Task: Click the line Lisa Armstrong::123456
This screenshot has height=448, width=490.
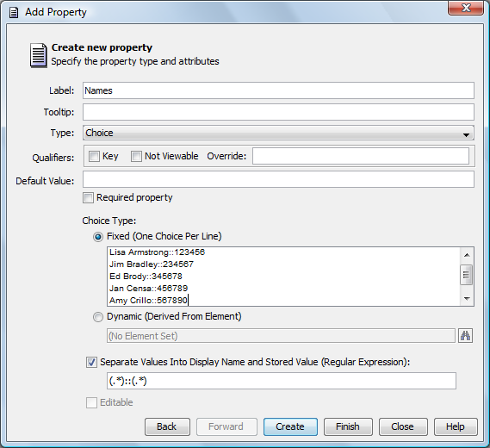Action: pos(158,252)
